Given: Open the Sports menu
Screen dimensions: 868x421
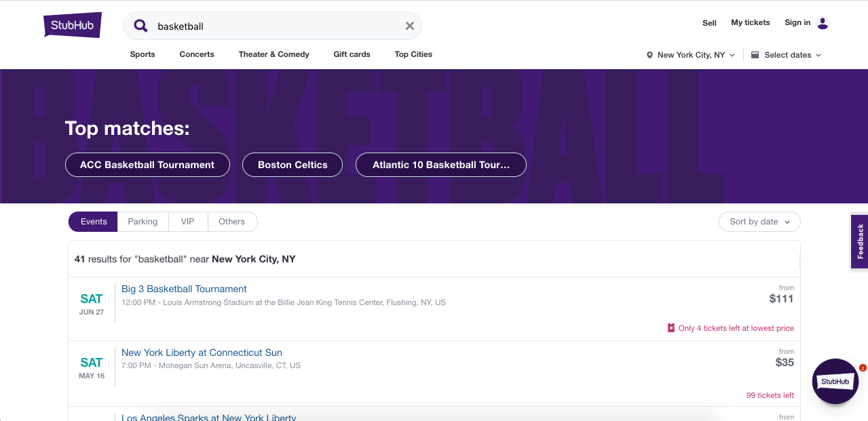Looking at the screenshot, I should (x=143, y=54).
